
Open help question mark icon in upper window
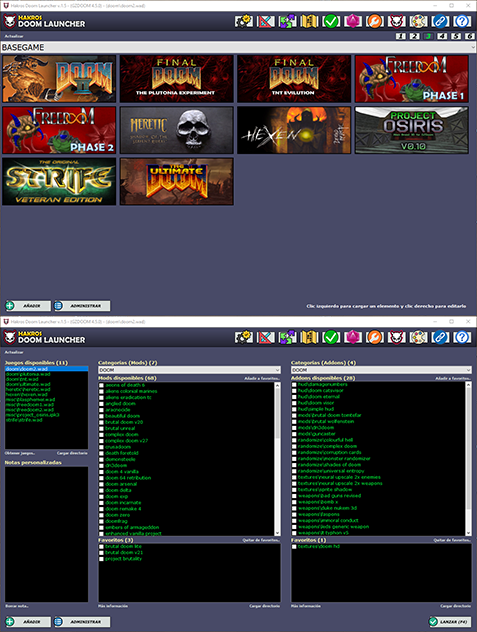pyautogui.click(x=462, y=21)
